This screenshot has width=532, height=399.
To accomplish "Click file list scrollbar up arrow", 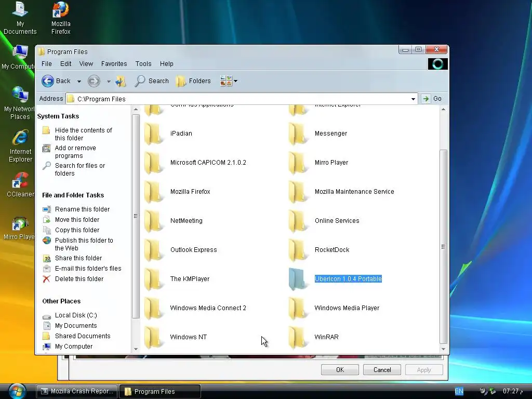I will tap(443, 110).
